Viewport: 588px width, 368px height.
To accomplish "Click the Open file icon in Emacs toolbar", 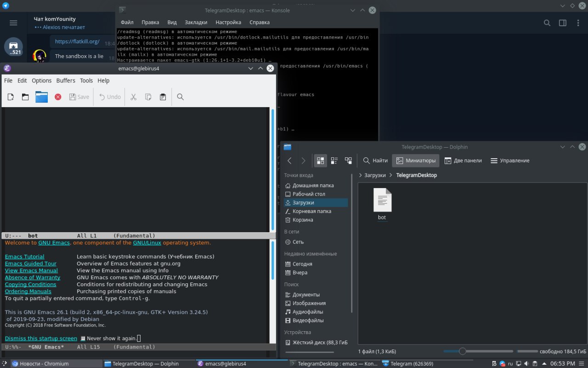I will (x=25, y=97).
